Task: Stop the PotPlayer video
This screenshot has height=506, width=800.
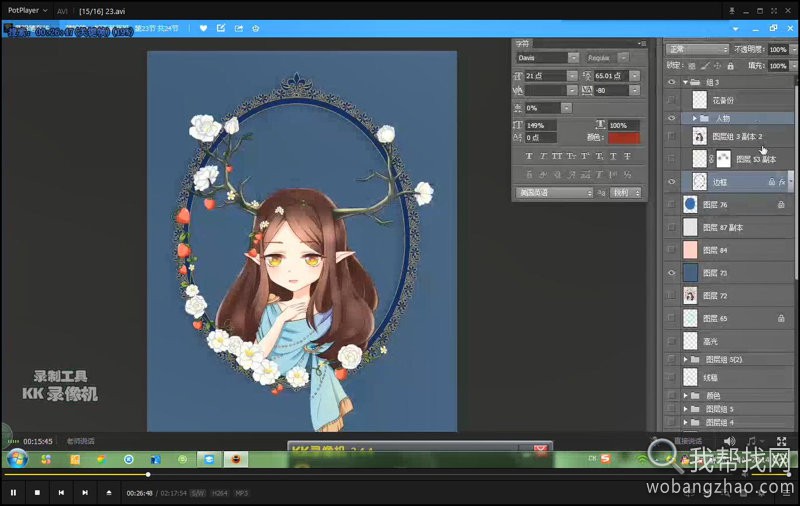Action: [37, 493]
